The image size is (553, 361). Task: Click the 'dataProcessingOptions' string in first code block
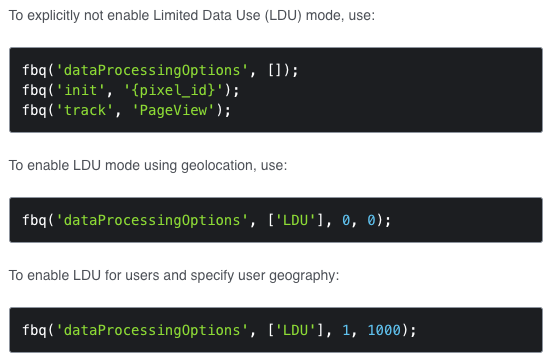(152, 71)
